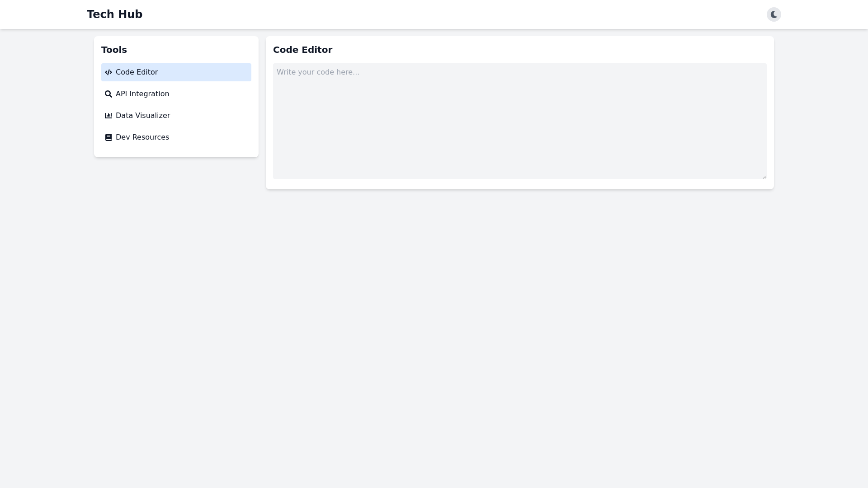The height and width of the screenshot is (488, 868).
Task: Select Data Visualizer from Tools
Action: (142, 116)
